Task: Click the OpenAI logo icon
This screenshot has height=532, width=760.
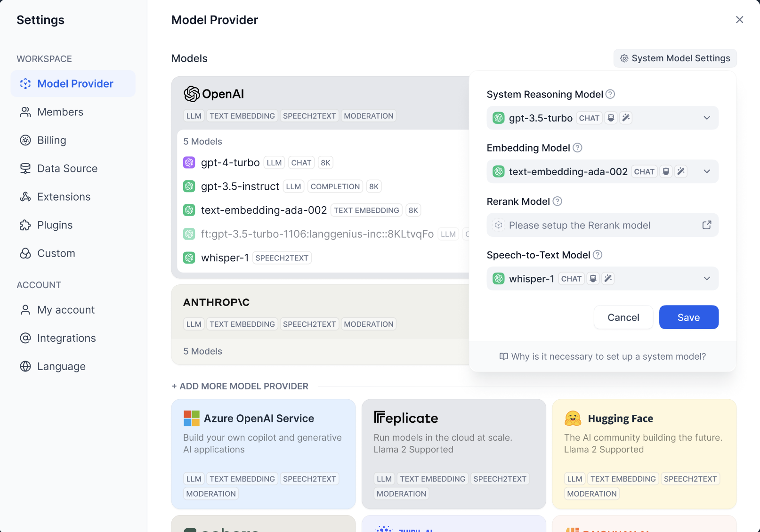Action: 192,94
